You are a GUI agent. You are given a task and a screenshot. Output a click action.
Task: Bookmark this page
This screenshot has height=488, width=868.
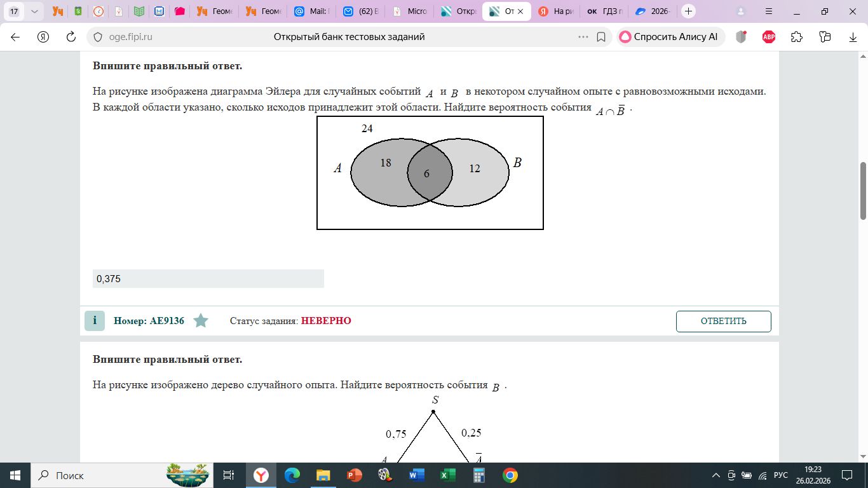601,37
